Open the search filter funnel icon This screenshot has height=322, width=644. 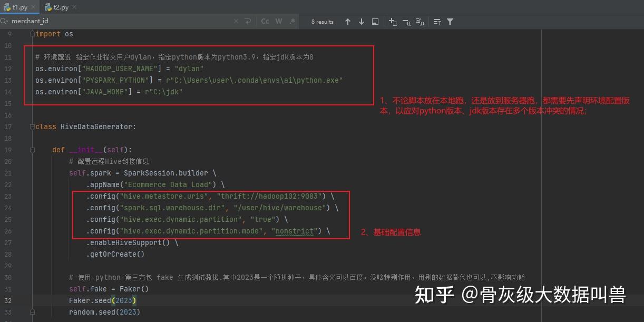450,21
